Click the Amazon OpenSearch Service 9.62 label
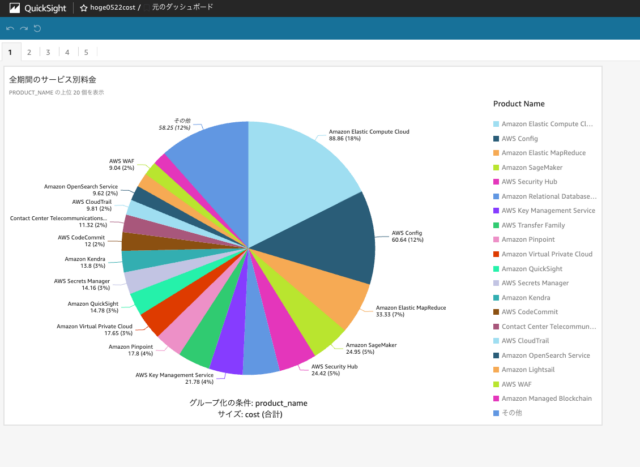640x467 pixels. pos(81,190)
